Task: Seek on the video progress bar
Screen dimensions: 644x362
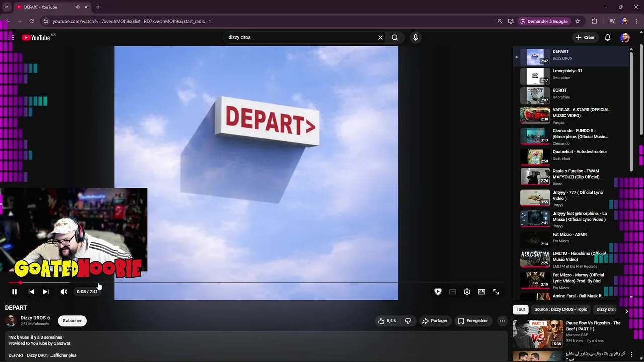Action: [256, 282]
